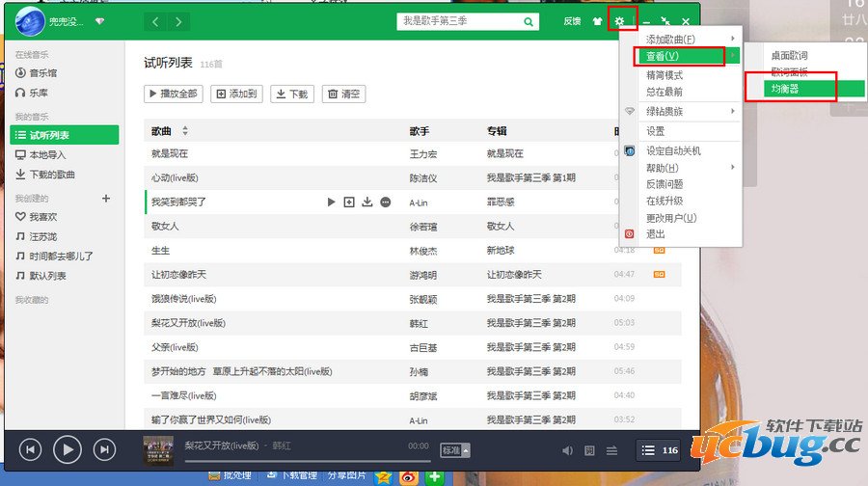Toggle 精简模式 in the menu
The width and height of the screenshot is (868, 486).
(x=665, y=75)
